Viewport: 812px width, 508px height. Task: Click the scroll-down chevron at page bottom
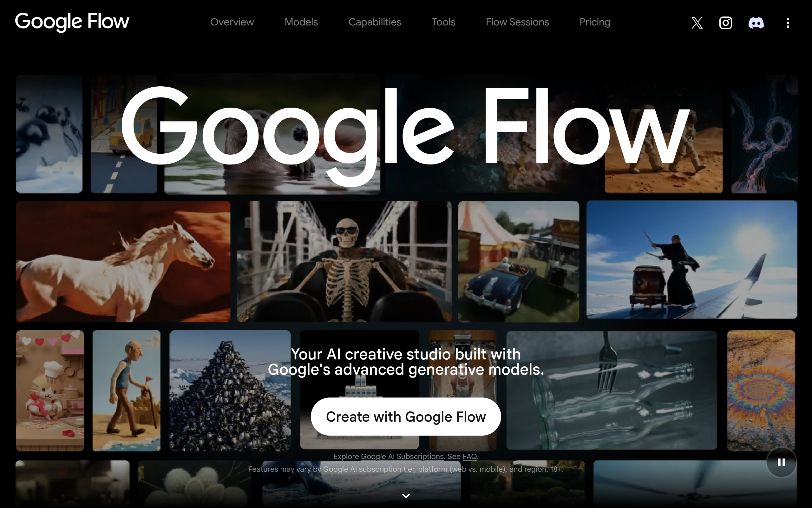click(x=406, y=496)
